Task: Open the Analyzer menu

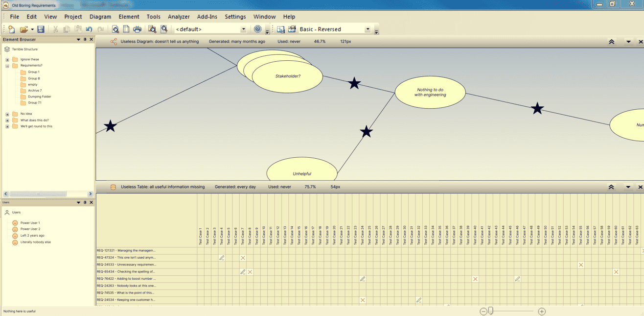Action: click(x=179, y=17)
